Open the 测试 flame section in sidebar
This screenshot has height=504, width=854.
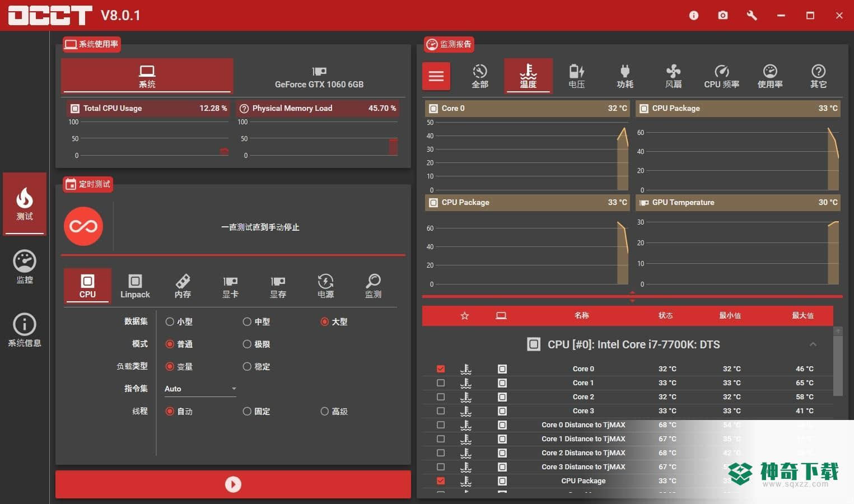click(x=25, y=203)
